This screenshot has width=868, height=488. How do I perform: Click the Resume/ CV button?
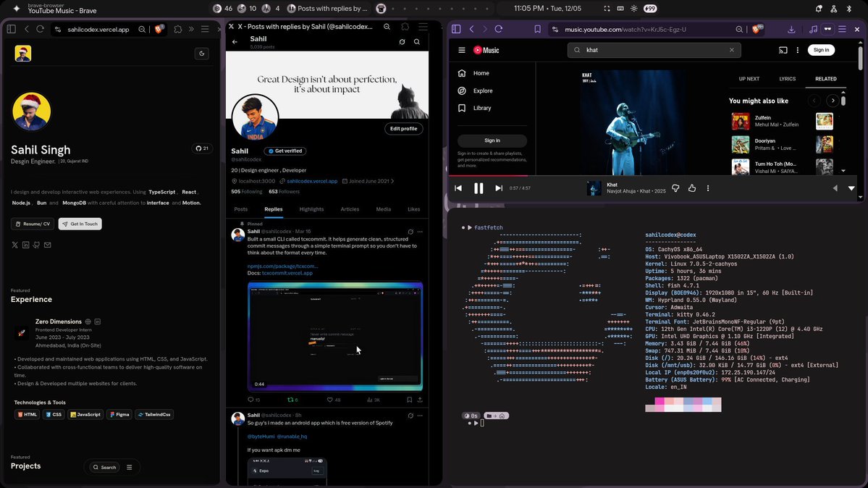[x=32, y=224]
